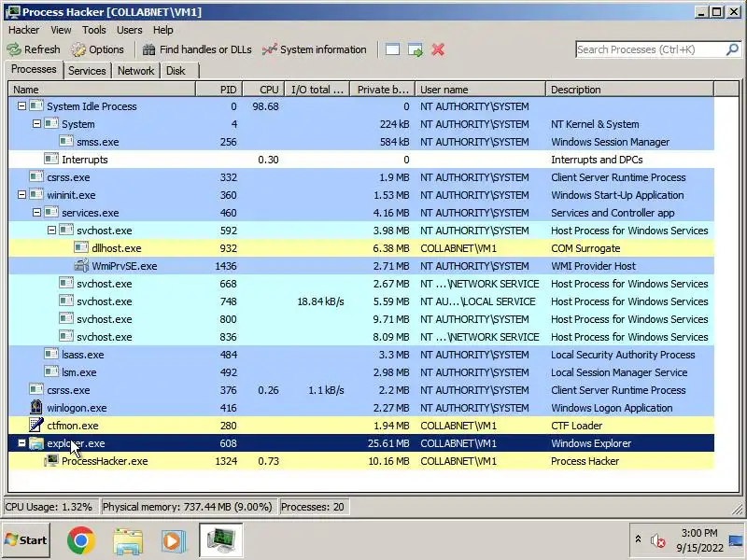Select the lsm.exe process row

pyautogui.click(x=361, y=371)
